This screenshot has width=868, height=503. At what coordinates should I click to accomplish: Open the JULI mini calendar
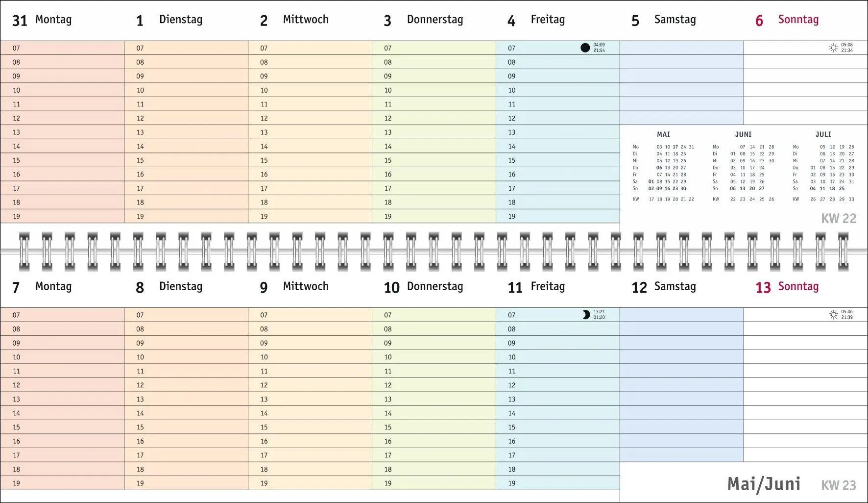(x=823, y=167)
